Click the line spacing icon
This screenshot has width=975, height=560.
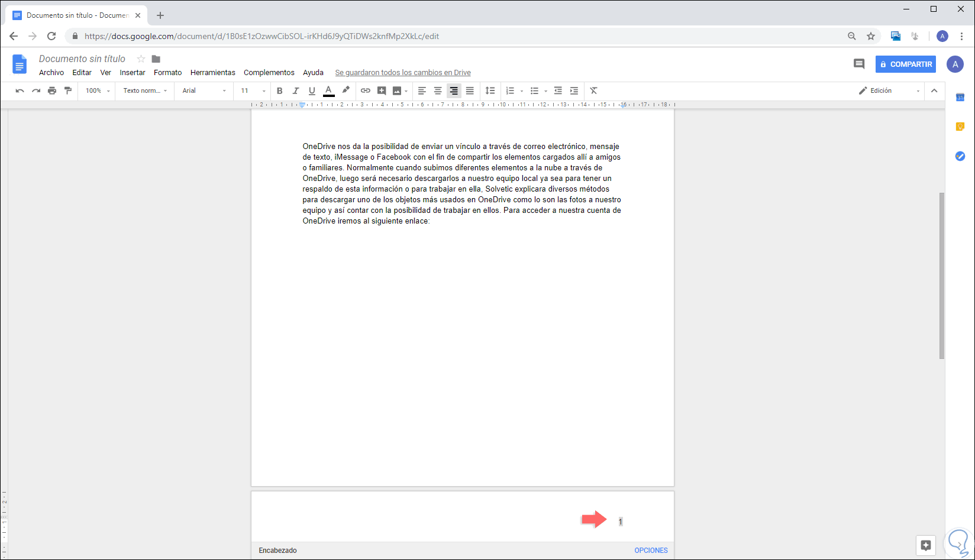[x=490, y=90]
